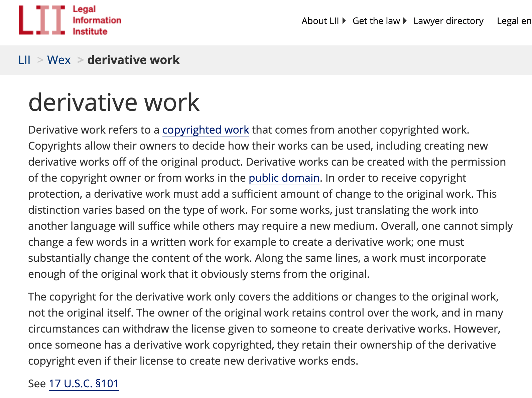Click the 'derivative work' page heading
532x398 pixels.
(114, 102)
